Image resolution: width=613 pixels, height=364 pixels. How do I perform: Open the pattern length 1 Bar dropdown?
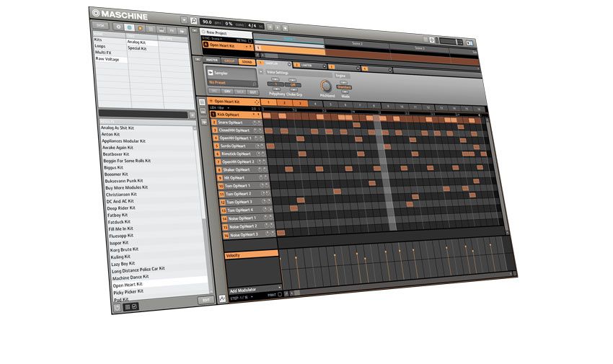(220, 107)
